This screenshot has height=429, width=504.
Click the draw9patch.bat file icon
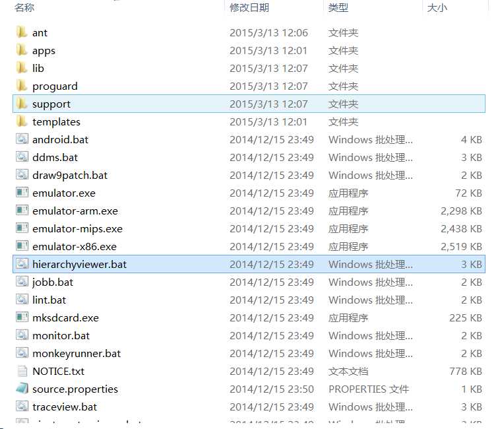[x=22, y=175]
